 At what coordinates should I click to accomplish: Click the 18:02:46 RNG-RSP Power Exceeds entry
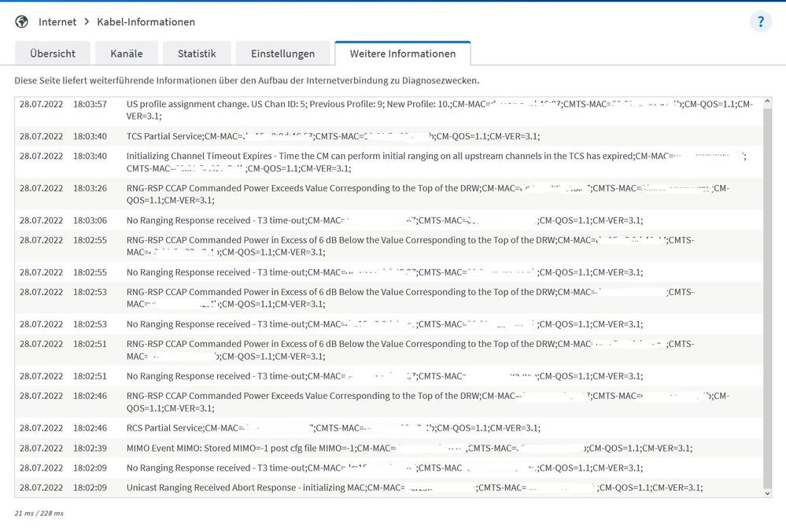pyautogui.click(x=389, y=401)
